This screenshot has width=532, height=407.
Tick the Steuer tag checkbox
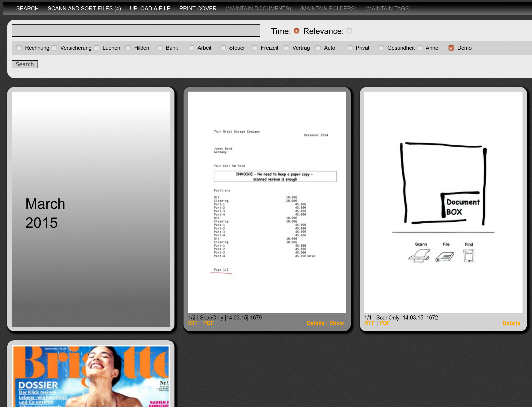[223, 48]
